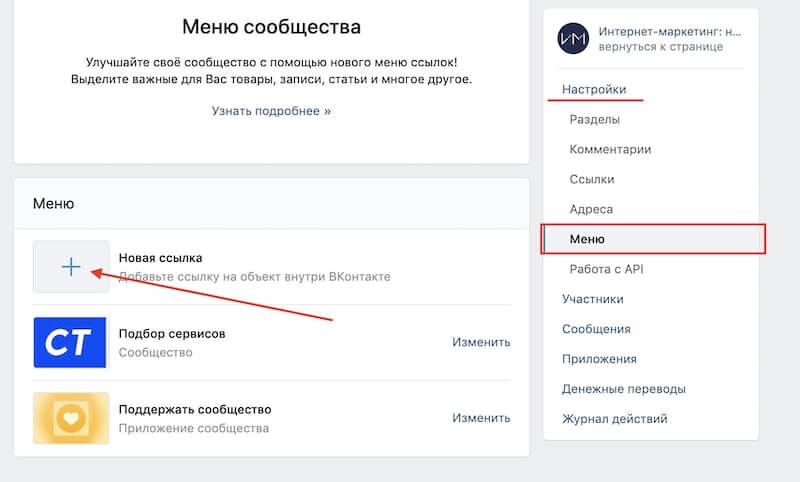The image size is (800, 482).
Task: Click Изменить next to Подбор сервисов
Action: pyautogui.click(x=481, y=342)
